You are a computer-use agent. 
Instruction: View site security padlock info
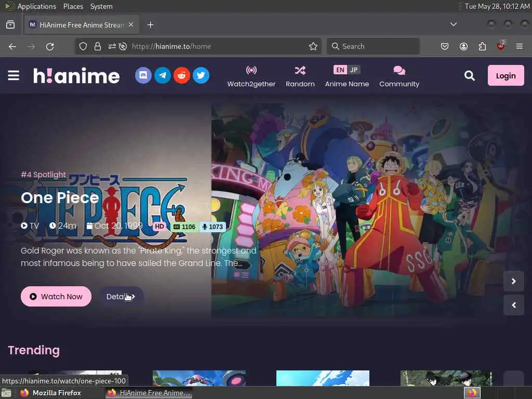tap(97, 46)
